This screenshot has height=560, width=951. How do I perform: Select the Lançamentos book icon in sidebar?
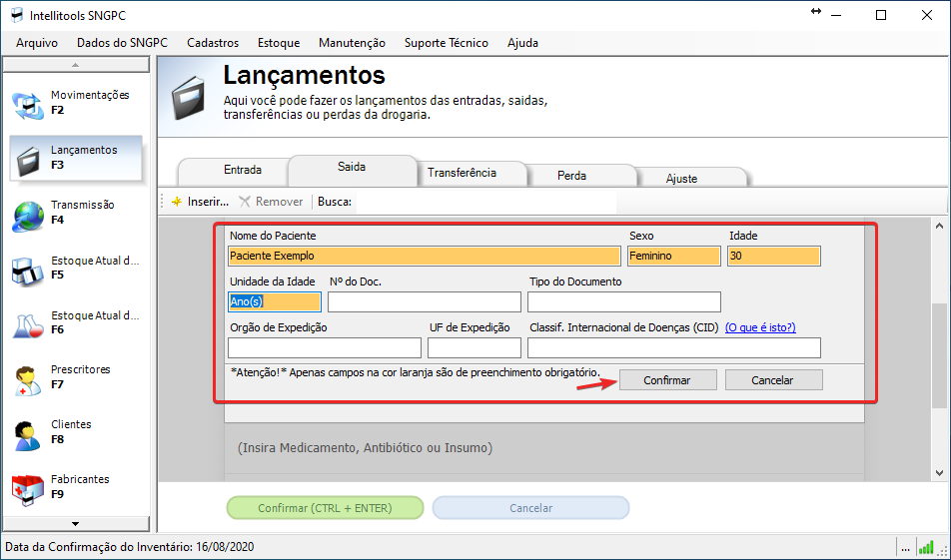click(25, 158)
